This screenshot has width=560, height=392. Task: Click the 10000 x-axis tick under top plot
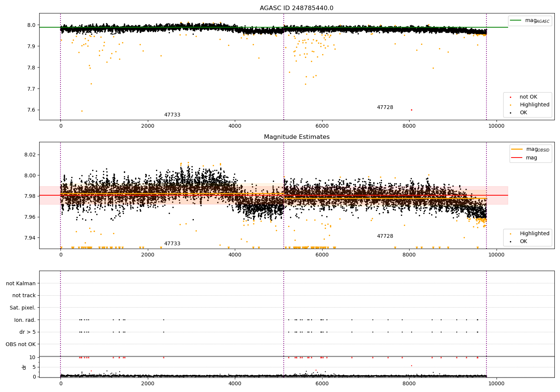(496, 126)
